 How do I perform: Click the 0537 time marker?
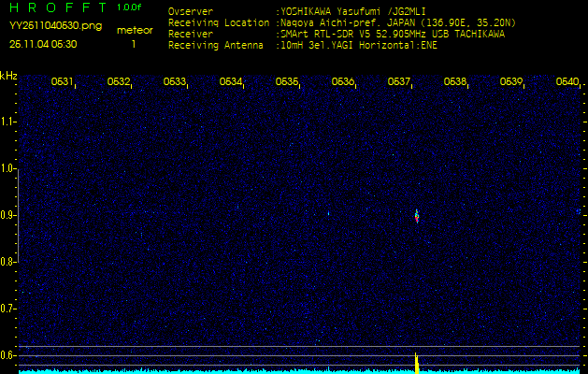pos(399,81)
